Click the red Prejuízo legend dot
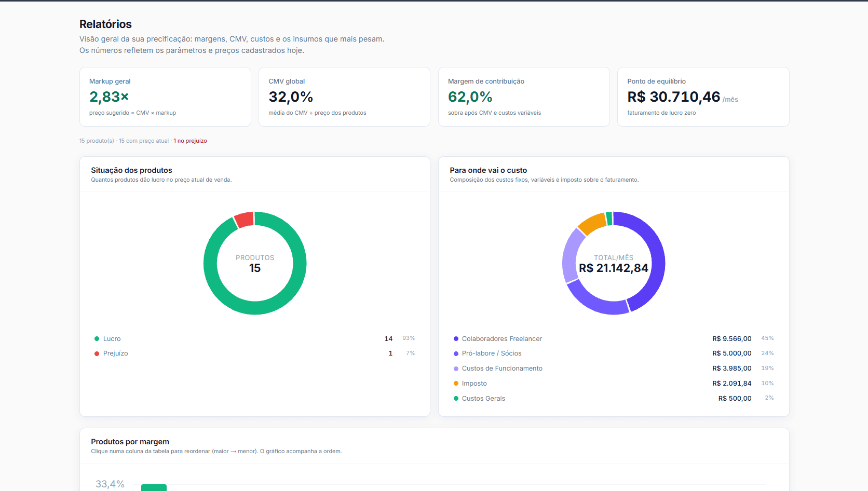 (x=97, y=353)
